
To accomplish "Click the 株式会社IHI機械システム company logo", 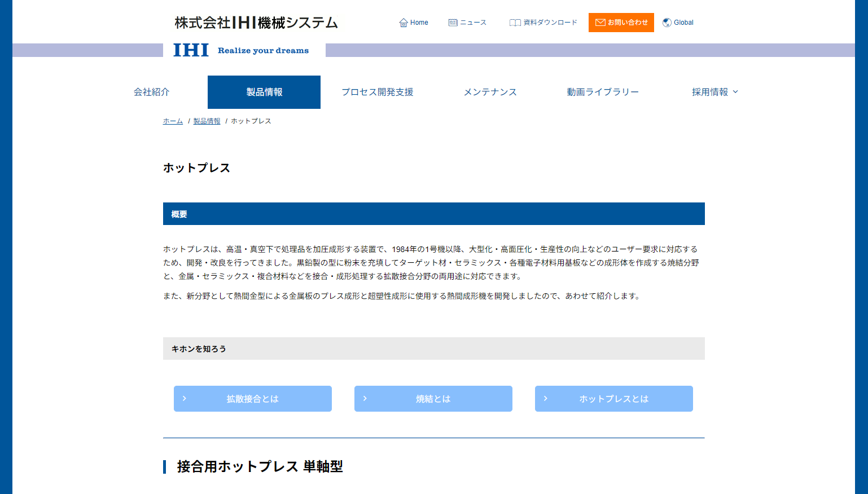I will coord(256,23).
